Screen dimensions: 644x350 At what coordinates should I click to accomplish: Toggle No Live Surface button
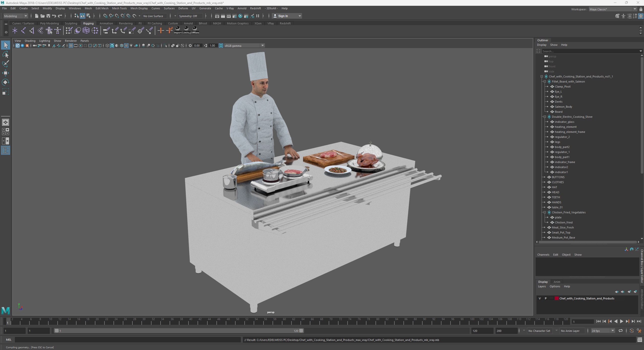point(154,16)
